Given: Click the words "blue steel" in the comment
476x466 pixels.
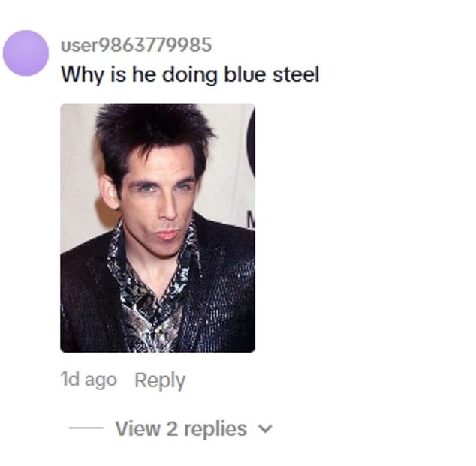Looking at the screenshot, I should tap(271, 74).
